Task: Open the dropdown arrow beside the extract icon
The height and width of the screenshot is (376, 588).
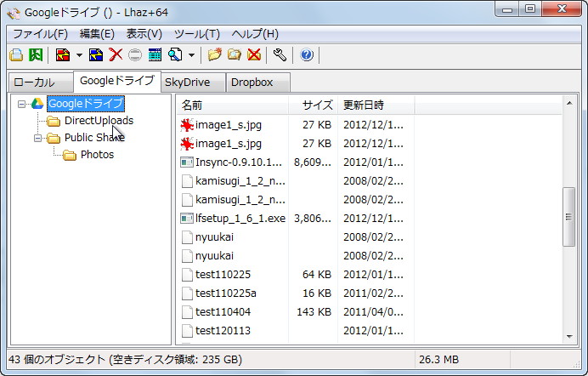Action: [x=79, y=55]
